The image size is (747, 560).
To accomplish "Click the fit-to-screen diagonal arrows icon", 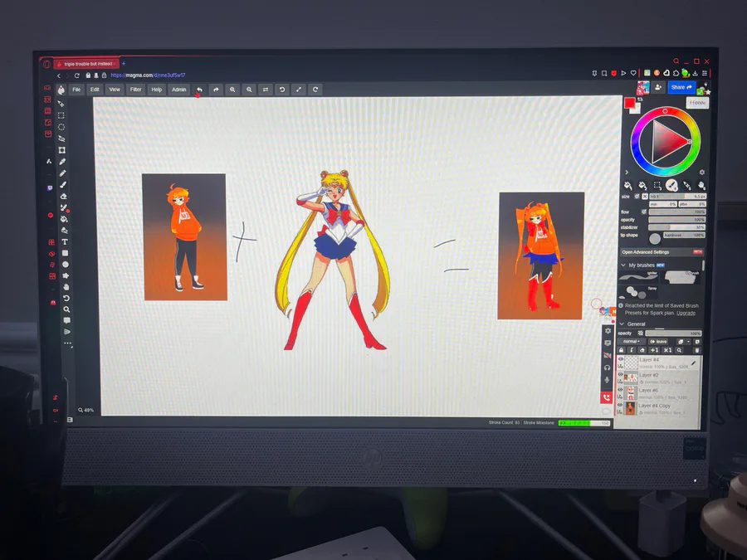I will [x=299, y=90].
